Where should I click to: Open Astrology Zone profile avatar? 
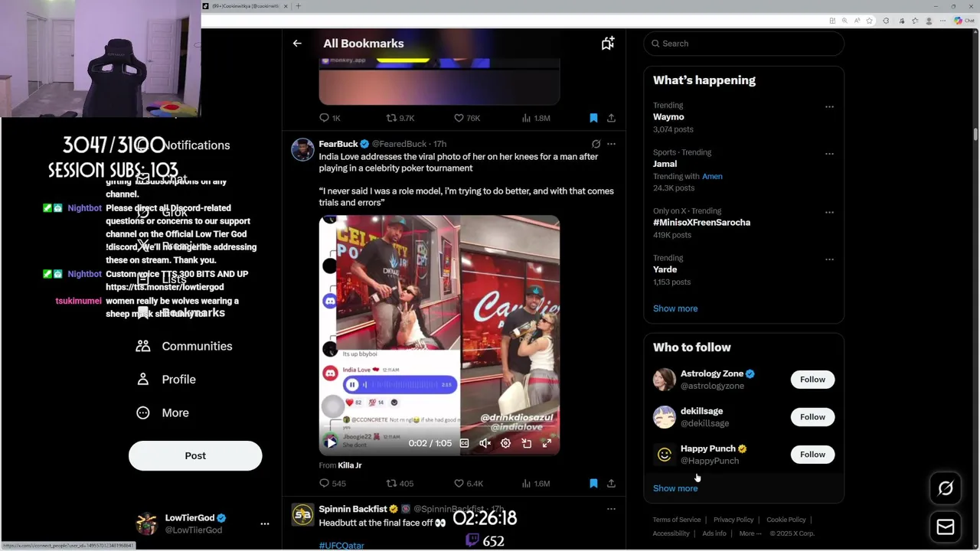(x=665, y=380)
